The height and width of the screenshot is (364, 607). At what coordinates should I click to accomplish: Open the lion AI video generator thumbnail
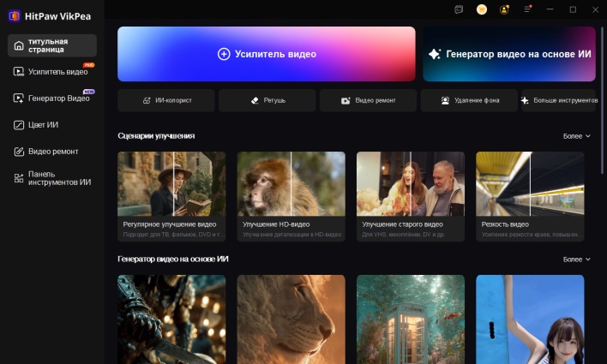point(291,319)
